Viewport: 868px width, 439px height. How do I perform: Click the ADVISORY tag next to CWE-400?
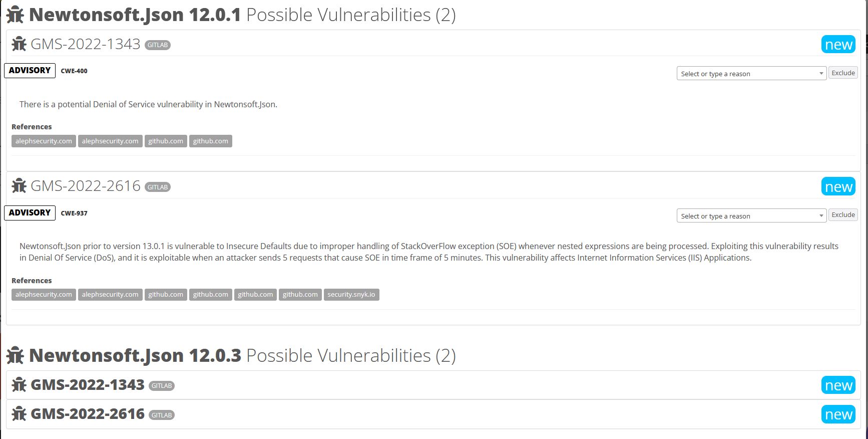[x=30, y=71]
